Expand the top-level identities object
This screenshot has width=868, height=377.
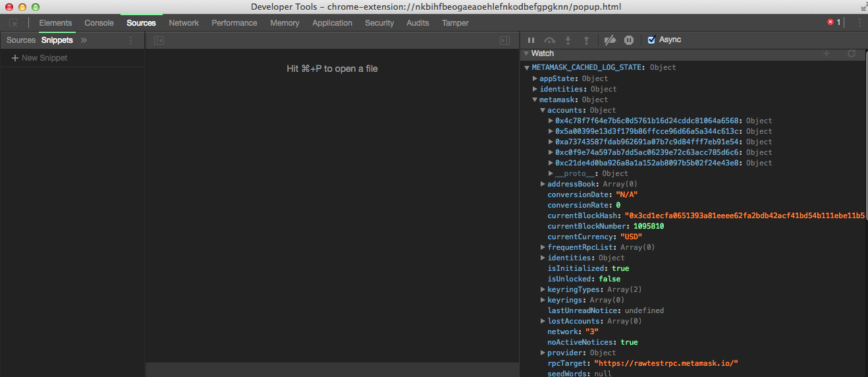(535, 89)
